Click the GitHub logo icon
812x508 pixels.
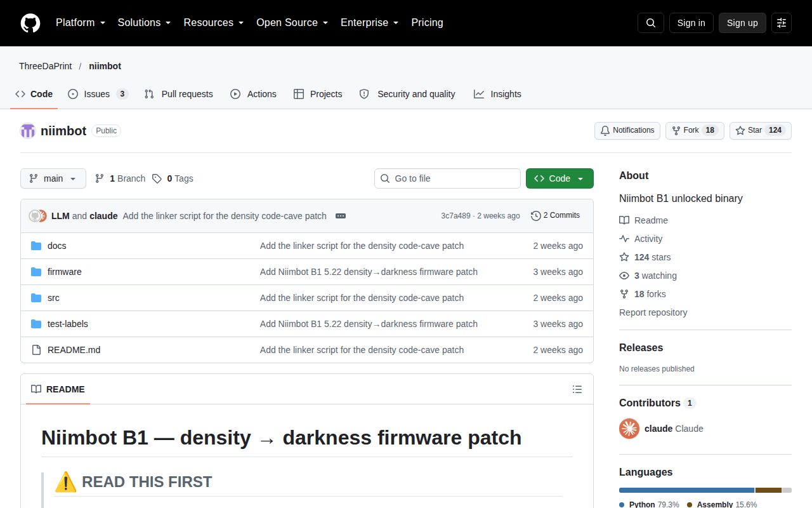click(x=30, y=23)
